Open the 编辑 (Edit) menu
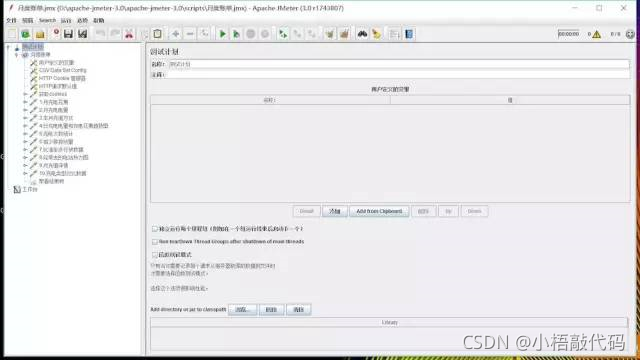Screen dimensions: 640x360 [28, 20]
